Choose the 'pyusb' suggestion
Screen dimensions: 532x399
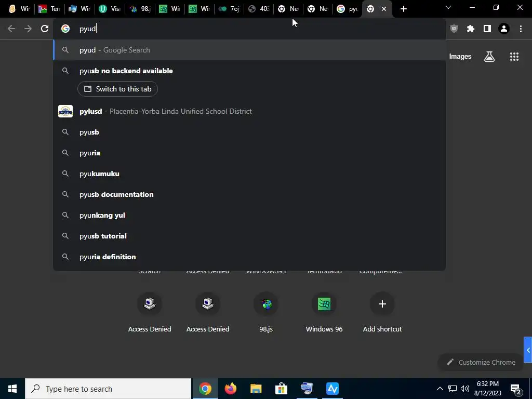tap(249, 132)
